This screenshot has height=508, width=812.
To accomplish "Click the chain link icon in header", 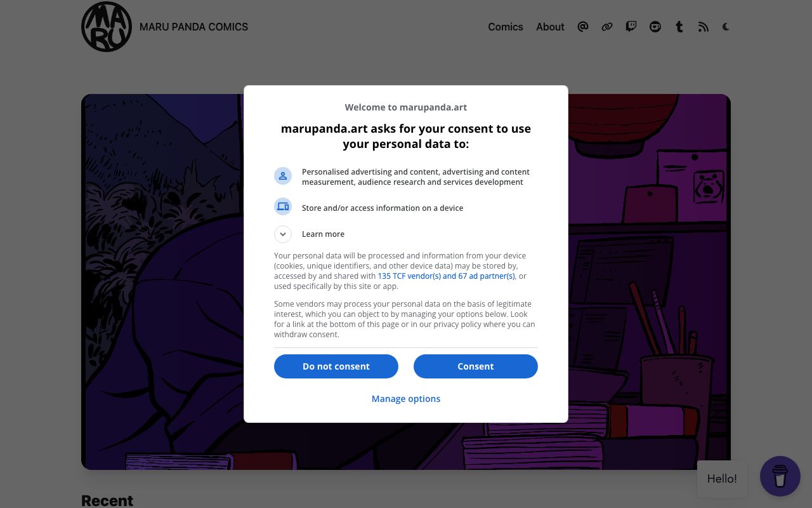I will pyautogui.click(x=607, y=27).
